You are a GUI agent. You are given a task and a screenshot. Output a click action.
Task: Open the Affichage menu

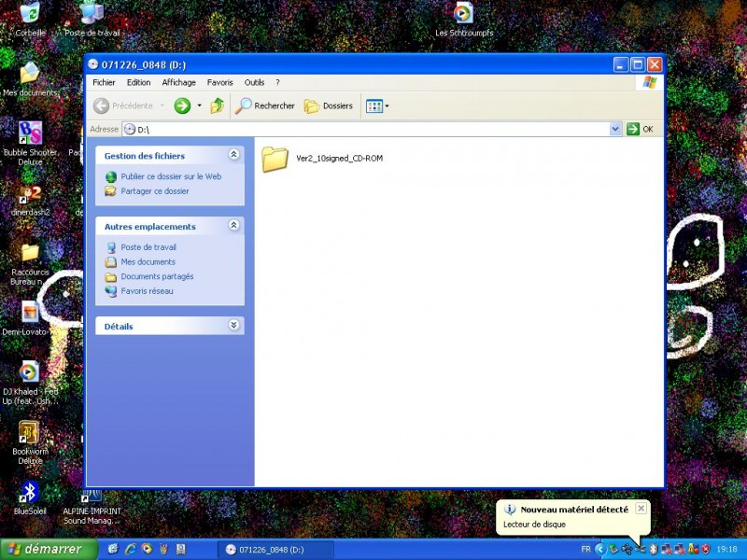[x=178, y=82]
